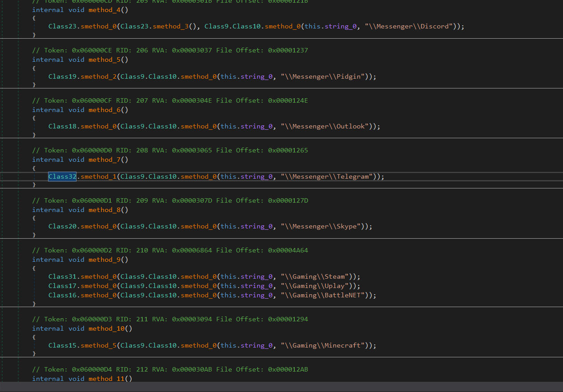
Task: Click File Offset value 0x000012AB
Action: (288, 369)
